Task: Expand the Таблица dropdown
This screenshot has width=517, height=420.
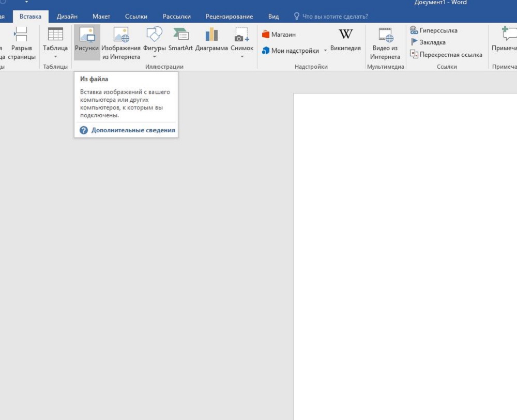Action: click(x=55, y=56)
